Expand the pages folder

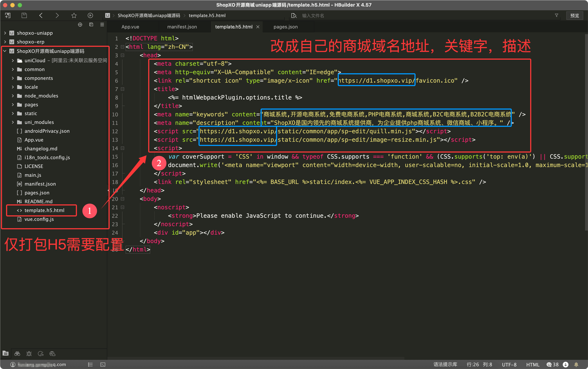click(13, 104)
